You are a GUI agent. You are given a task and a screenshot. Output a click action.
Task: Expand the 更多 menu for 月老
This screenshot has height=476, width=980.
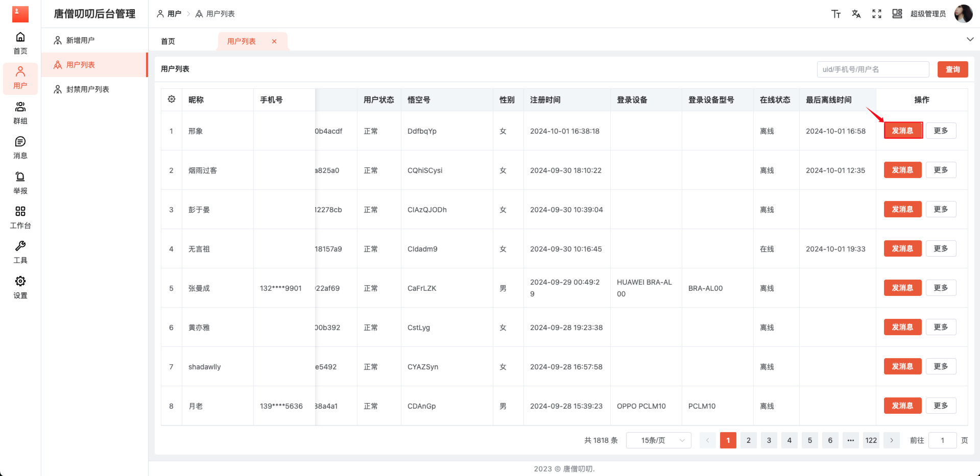point(940,406)
